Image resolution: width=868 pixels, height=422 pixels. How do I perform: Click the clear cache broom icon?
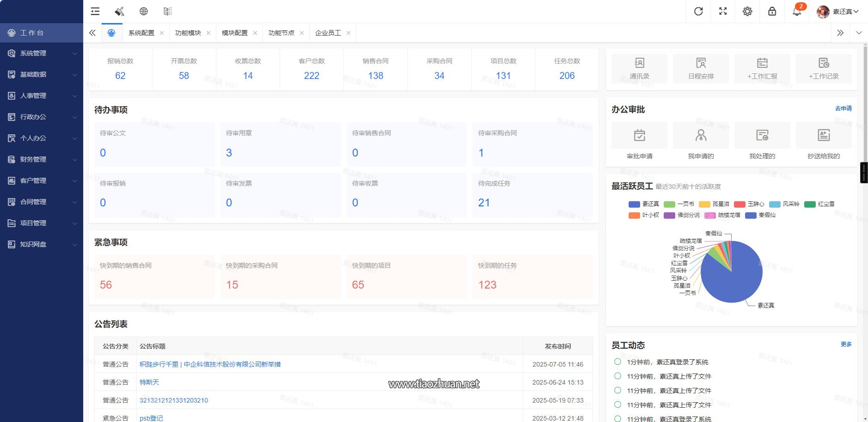[x=119, y=11]
